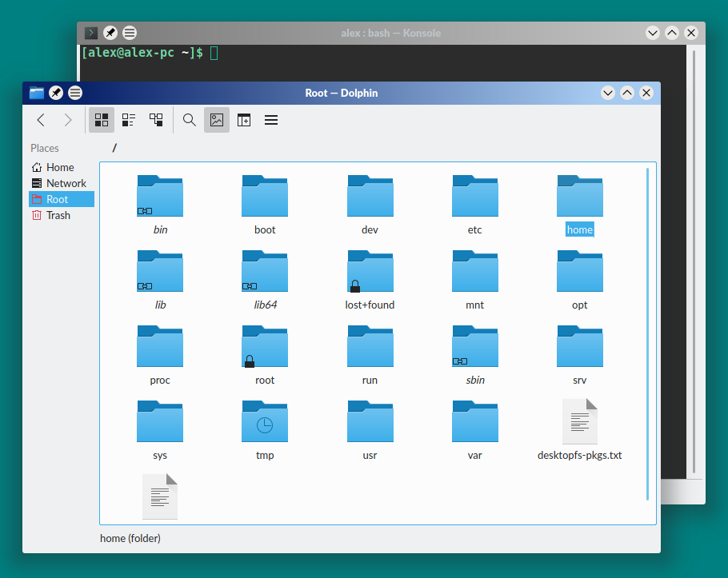The height and width of the screenshot is (578, 728).
Task: Switch to Compact view mode
Action: 129,120
